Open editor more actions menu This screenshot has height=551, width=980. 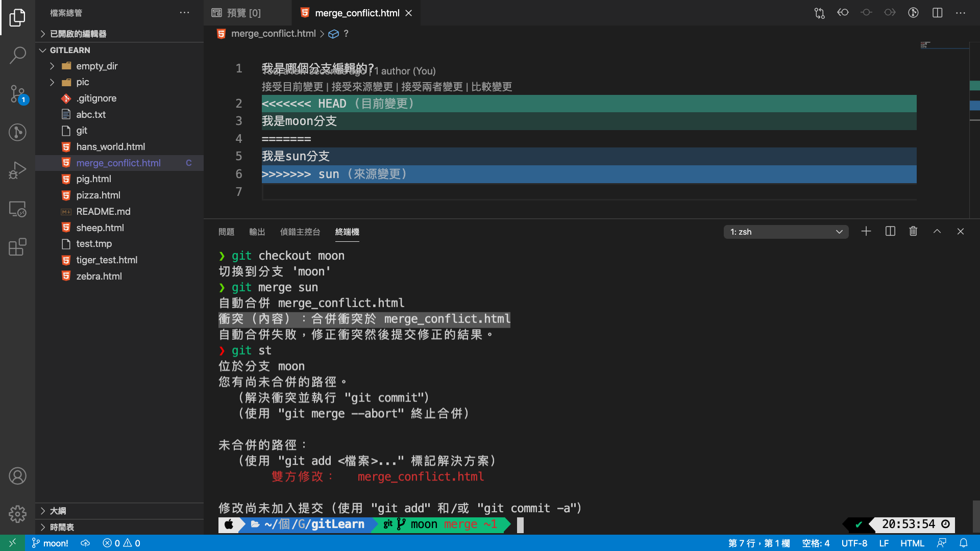tap(961, 13)
